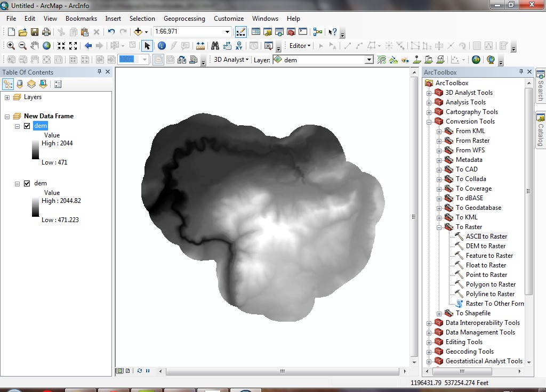Open the 3D Analyst Layer dropdown

point(369,60)
